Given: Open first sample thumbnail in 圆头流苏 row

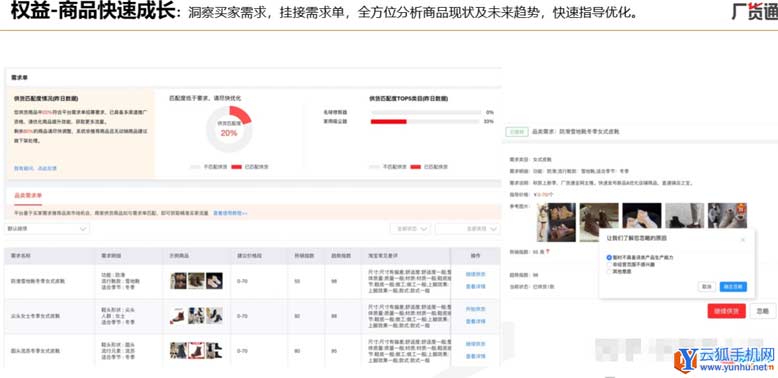Looking at the screenshot, I should tap(178, 350).
